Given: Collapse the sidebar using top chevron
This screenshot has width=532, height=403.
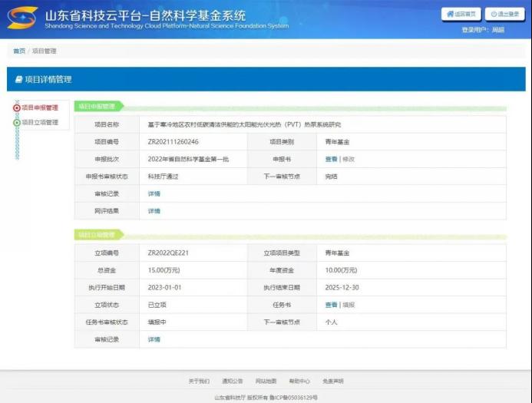Looking at the screenshot, I should pyautogui.click(x=17, y=100).
